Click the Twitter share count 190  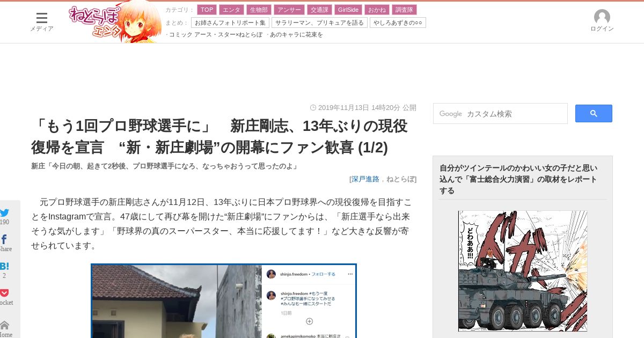coord(4,222)
